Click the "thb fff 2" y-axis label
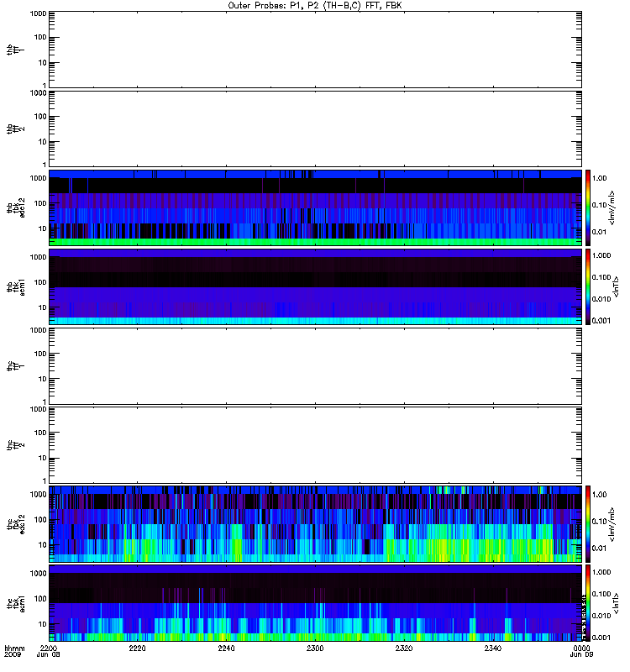 [x=15, y=129]
